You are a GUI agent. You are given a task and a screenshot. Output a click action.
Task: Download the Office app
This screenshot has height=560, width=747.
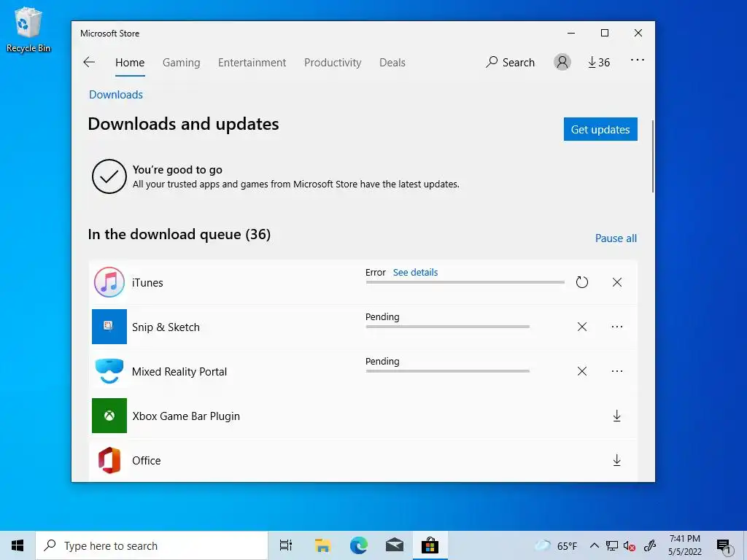[617, 461]
